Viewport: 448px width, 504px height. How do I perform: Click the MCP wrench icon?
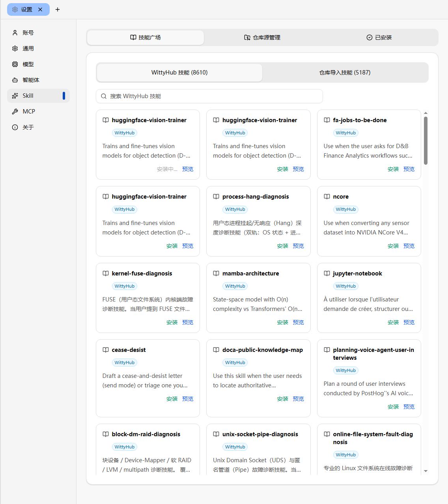(x=15, y=112)
